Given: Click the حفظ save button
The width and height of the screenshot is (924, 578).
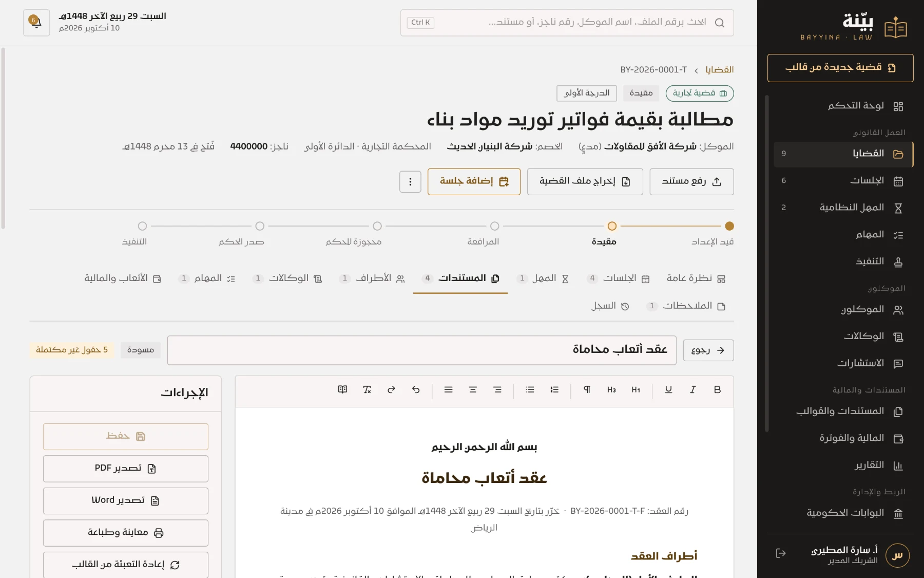Looking at the screenshot, I should coord(126,437).
